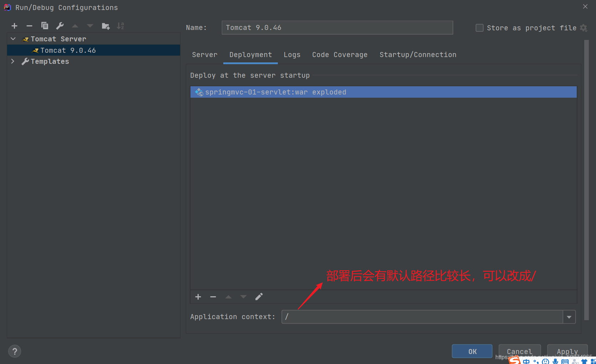Open help with question mark button
This screenshot has height=364, width=596.
(15, 352)
